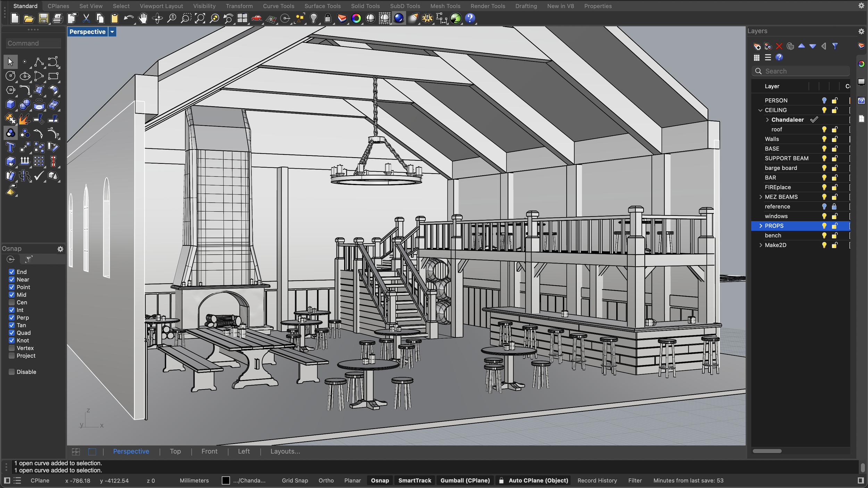Switch to the Front viewport tab
The width and height of the screenshot is (868, 488).
[x=209, y=451]
